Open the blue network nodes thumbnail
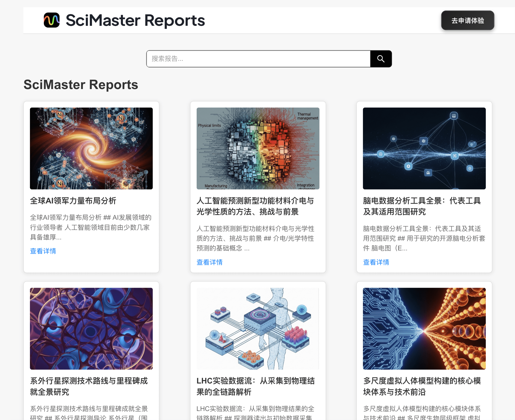Image resolution: width=515 pixels, height=420 pixels. click(424, 148)
